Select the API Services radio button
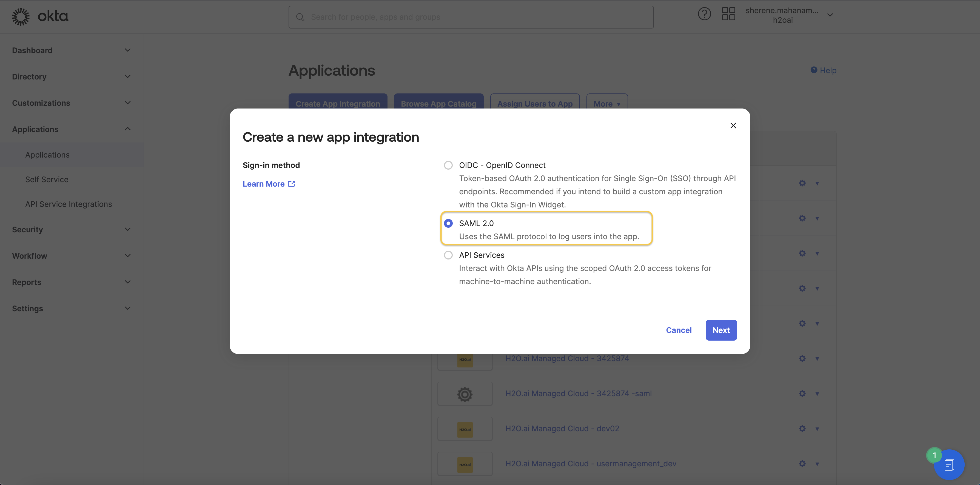 tap(448, 255)
